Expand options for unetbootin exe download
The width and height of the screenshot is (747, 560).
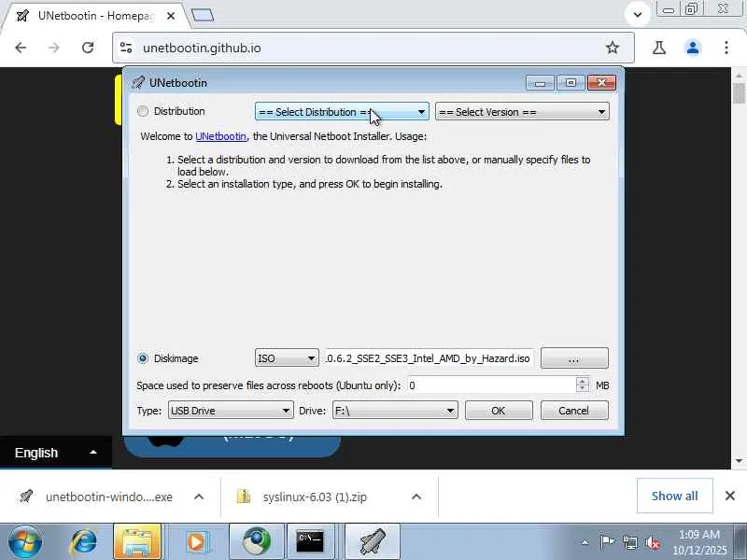coord(199,497)
